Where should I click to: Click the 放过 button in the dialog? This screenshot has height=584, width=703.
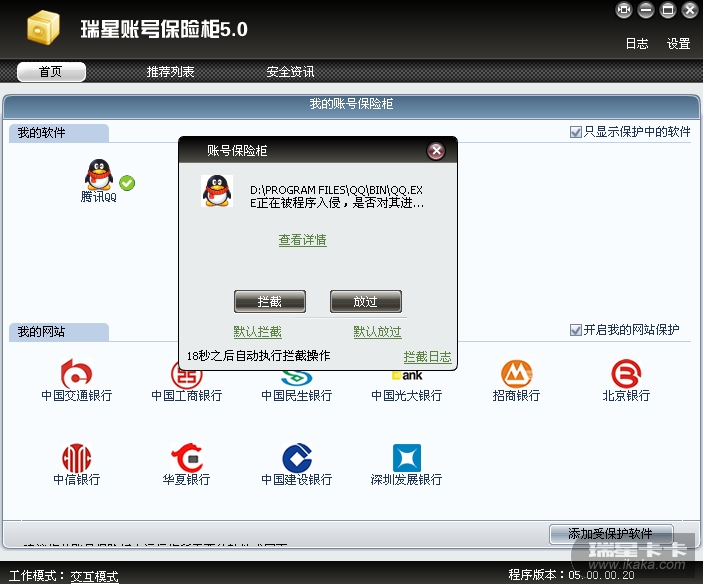pyautogui.click(x=366, y=301)
